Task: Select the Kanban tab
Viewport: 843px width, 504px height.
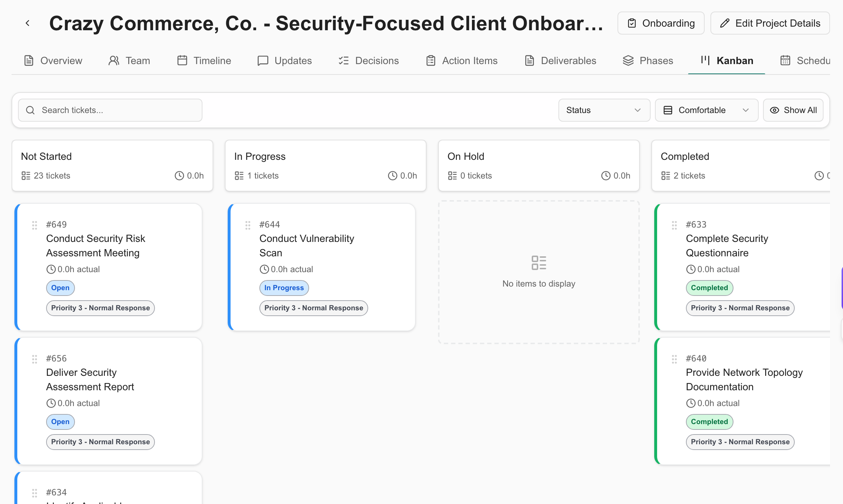Action: click(727, 60)
